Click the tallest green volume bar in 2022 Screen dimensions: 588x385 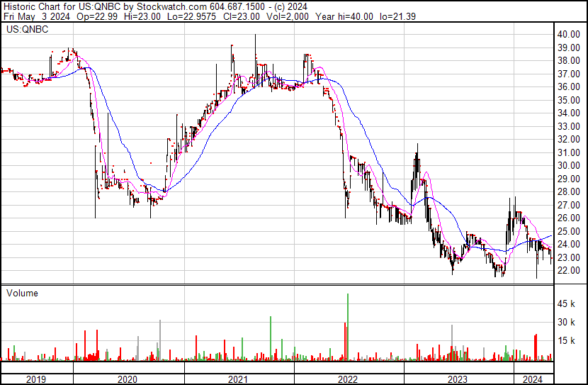coord(348,327)
